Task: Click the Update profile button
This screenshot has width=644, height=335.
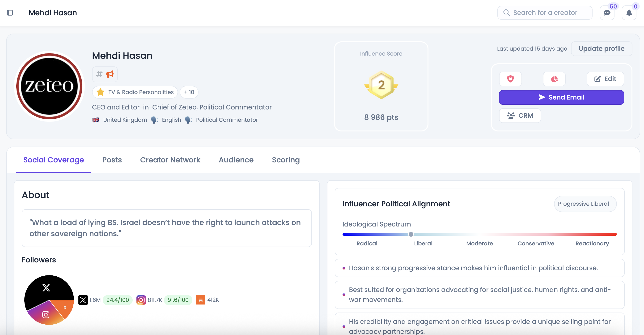Action: click(x=602, y=48)
